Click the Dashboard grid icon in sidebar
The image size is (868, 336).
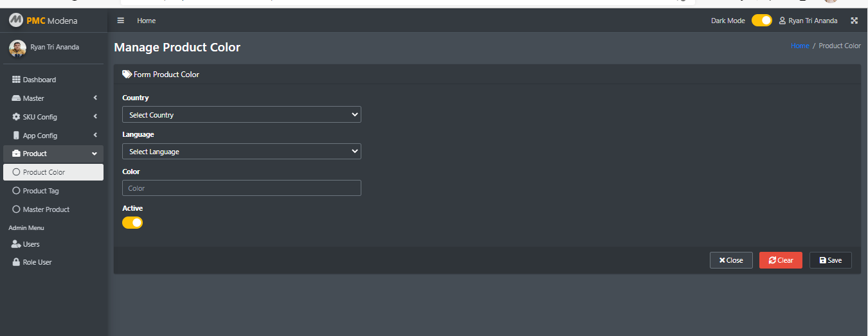click(17, 80)
